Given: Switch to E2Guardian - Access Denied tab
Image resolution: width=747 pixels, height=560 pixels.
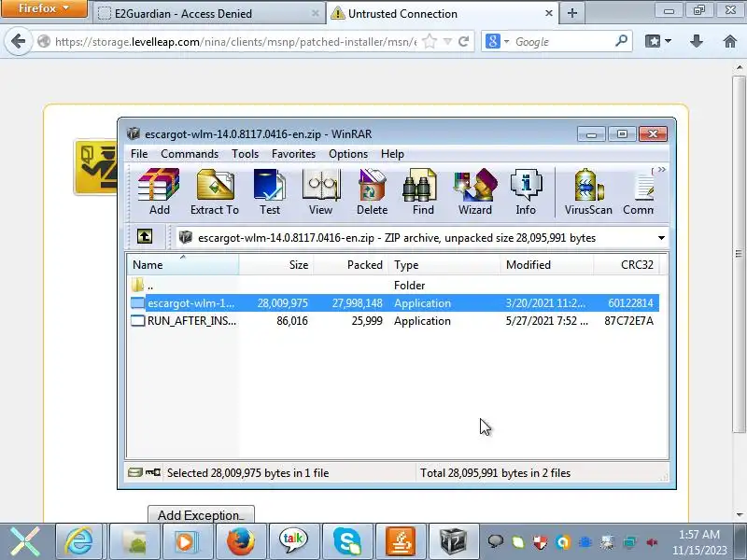Looking at the screenshot, I should pyautogui.click(x=208, y=14).
